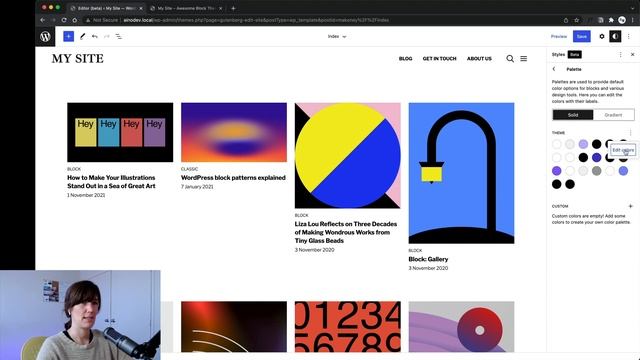This screenshot has width=640, height=360.
Task: Go back from the Palette screen
Action: [554, 69]
